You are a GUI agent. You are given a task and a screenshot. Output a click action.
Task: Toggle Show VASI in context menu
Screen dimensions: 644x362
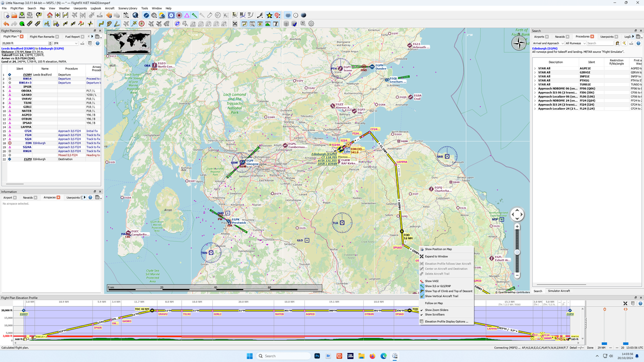point(432,281)
